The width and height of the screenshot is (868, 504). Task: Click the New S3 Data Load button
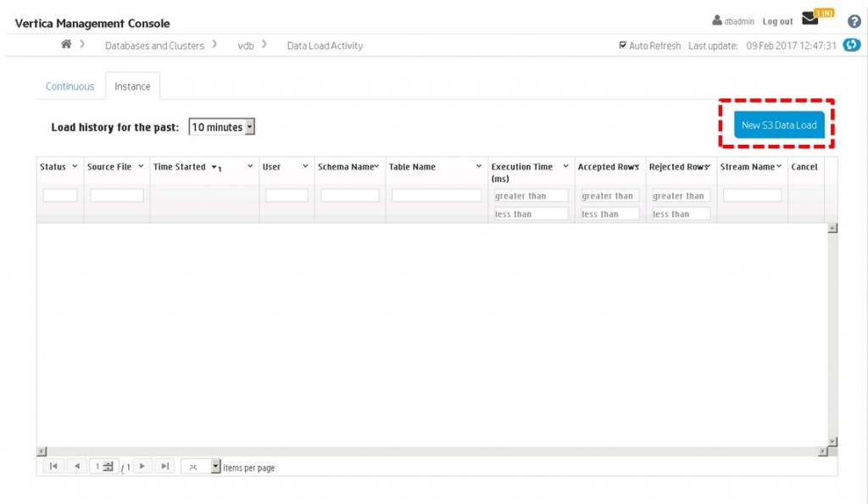point(778,125)
